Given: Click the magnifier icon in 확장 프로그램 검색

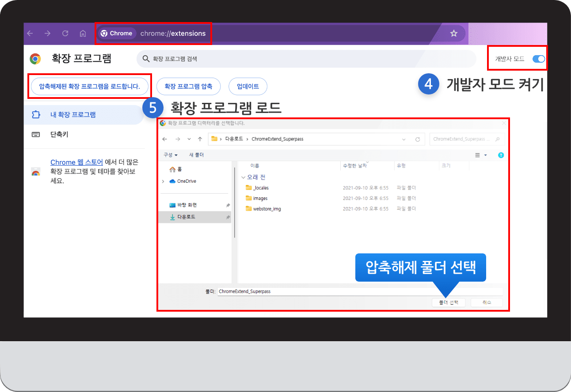Looking at the screenshot, I should [x=146, y=58].
